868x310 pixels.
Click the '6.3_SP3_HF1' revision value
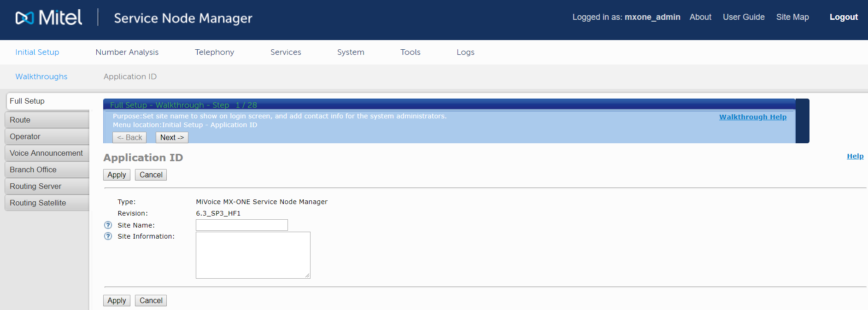pyautogui.click(x=218, y=213)
